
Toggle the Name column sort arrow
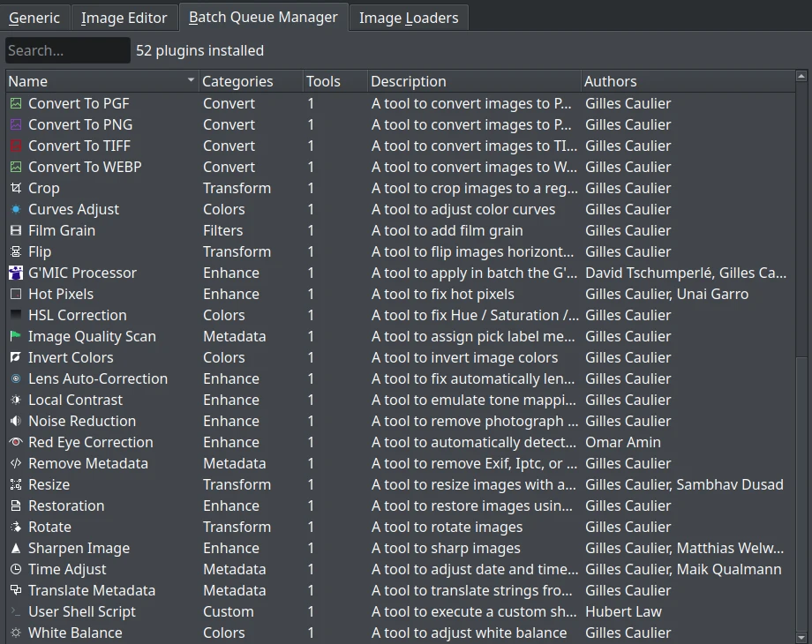point(191,80)
